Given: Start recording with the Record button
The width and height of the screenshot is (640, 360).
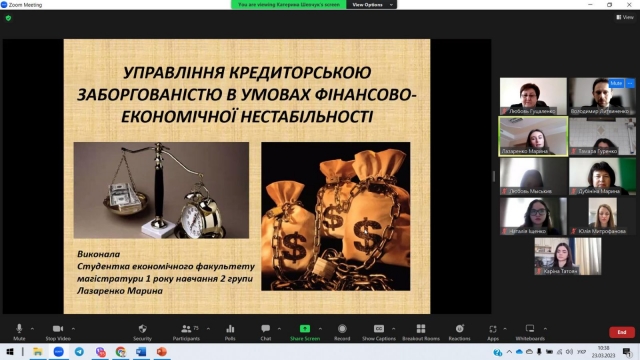Looking at the screenshot, I should 342,332.
